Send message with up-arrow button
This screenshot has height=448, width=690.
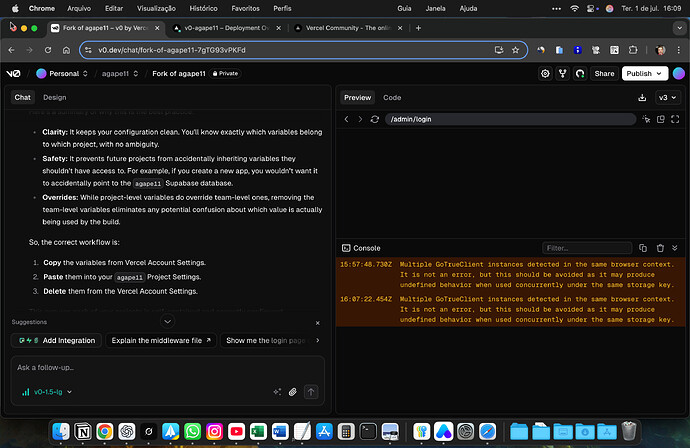311,392
